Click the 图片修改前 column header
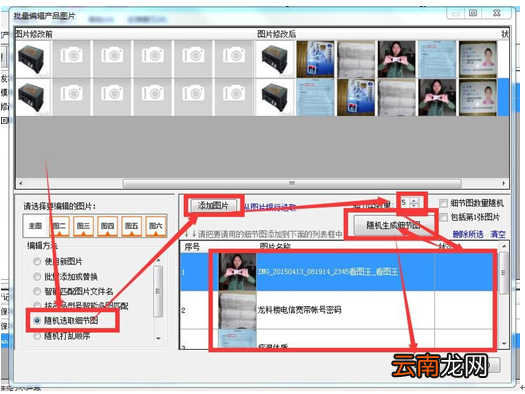Image resolution: width=525 pixels, height=394 pixels. tap(34, 34)
